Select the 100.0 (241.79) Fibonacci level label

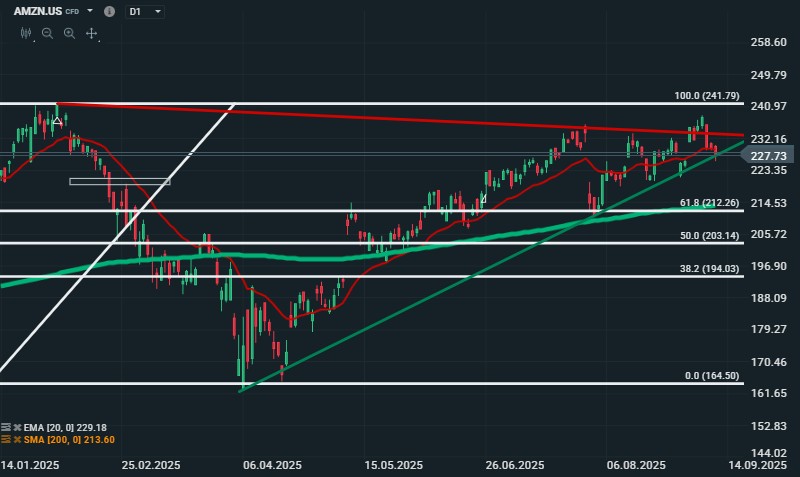click(706, 96)
